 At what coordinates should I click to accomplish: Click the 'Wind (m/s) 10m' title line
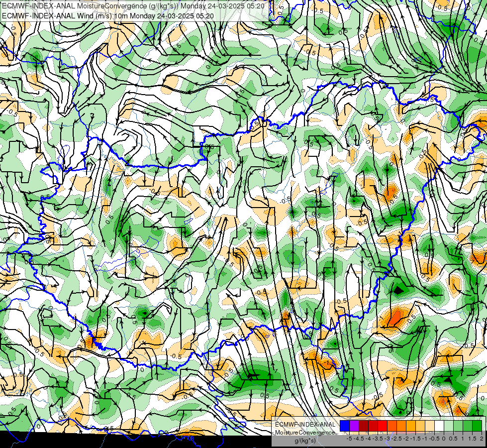[108, 15]
